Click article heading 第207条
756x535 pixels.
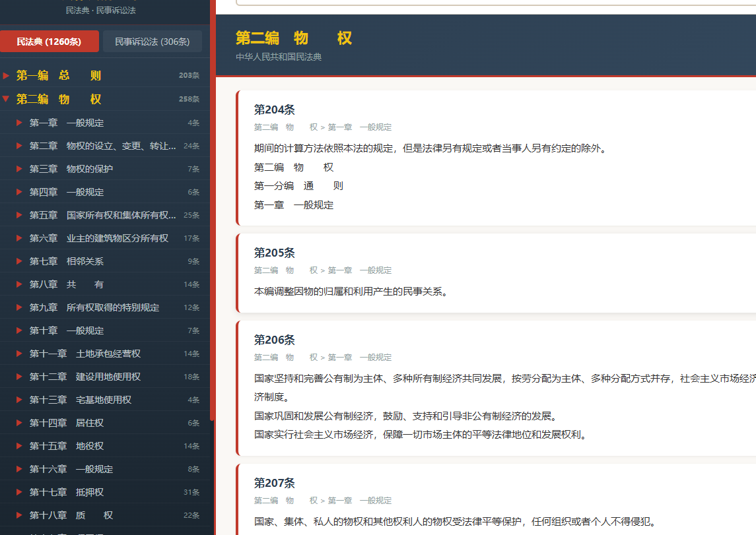275,483
